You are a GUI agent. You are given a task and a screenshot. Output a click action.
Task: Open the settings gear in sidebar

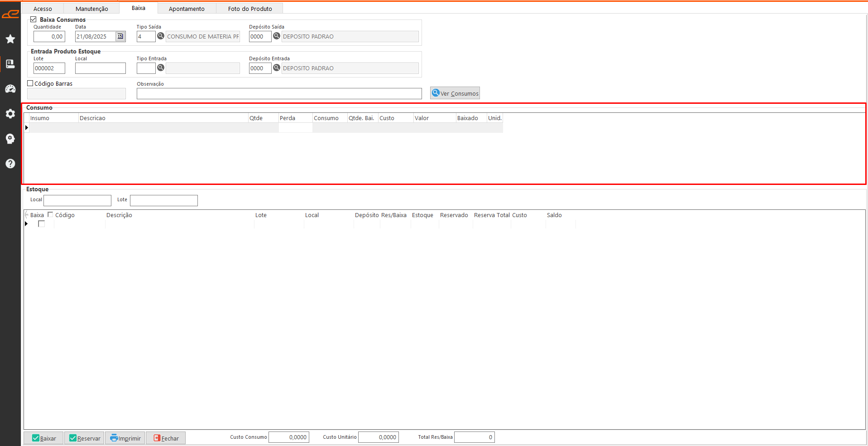point(10,114)
